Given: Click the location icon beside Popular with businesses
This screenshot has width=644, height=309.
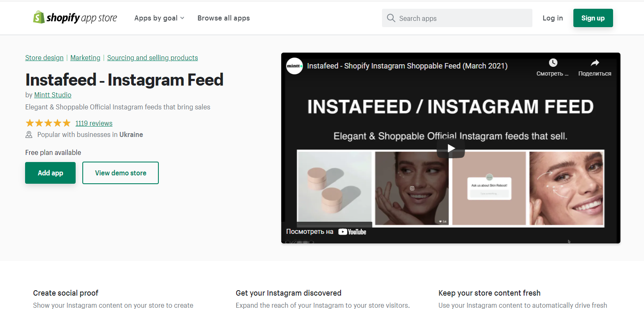Looking at the screenshot, I should pos(28,134).
